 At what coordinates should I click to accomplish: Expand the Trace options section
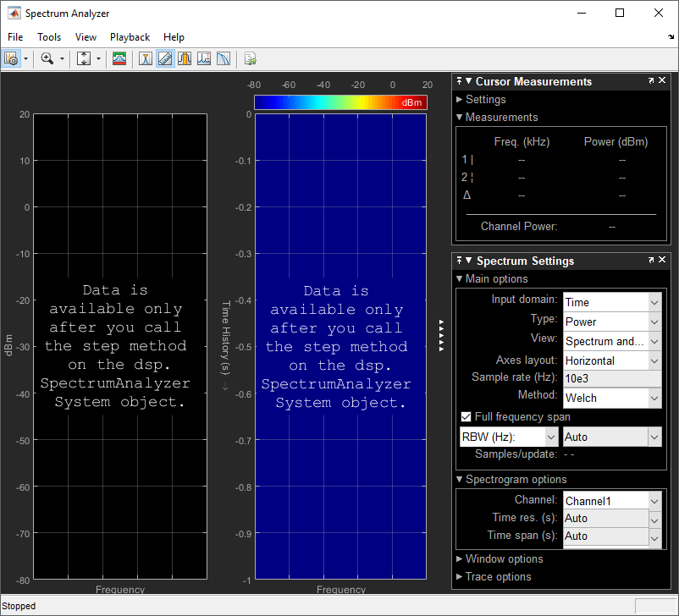[498, 576]
